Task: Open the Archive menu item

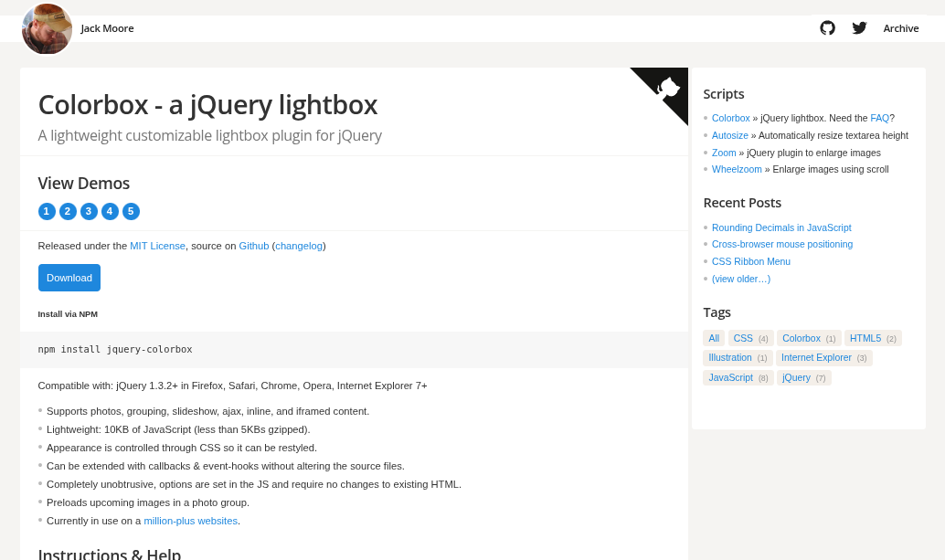Action: (x=900, y=28)
